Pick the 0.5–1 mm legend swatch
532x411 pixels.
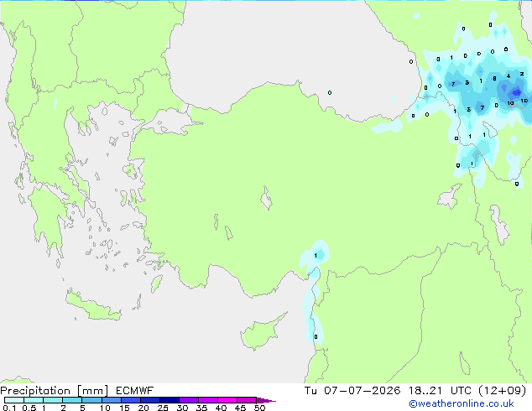34,400
